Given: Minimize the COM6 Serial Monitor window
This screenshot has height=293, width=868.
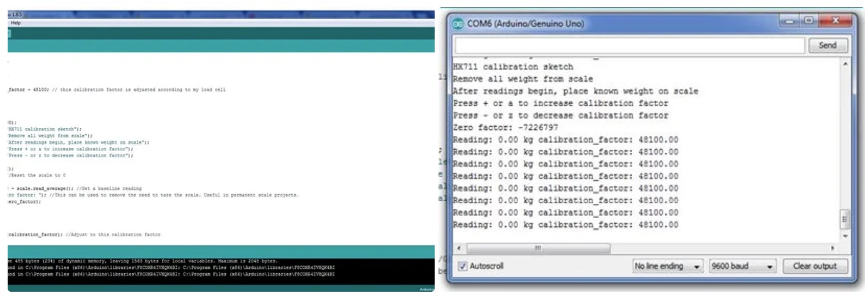Looking at the screenshot, I should [x=788, y=20].
